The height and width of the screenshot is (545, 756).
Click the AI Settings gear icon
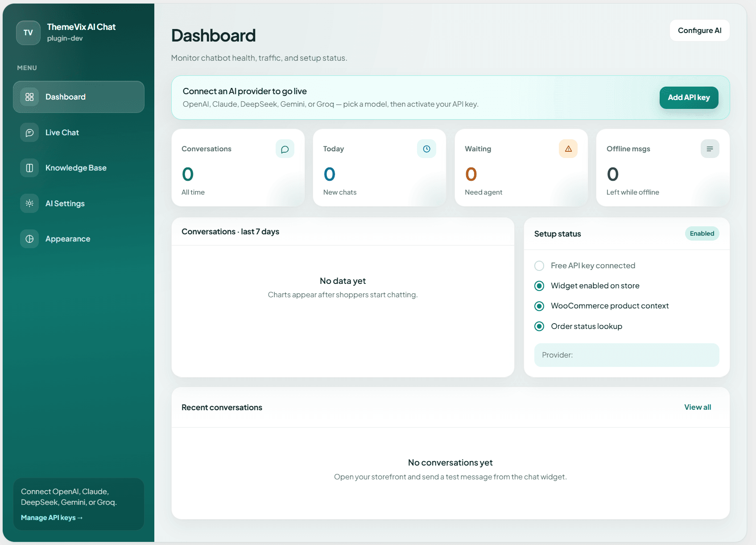(29, 204)
